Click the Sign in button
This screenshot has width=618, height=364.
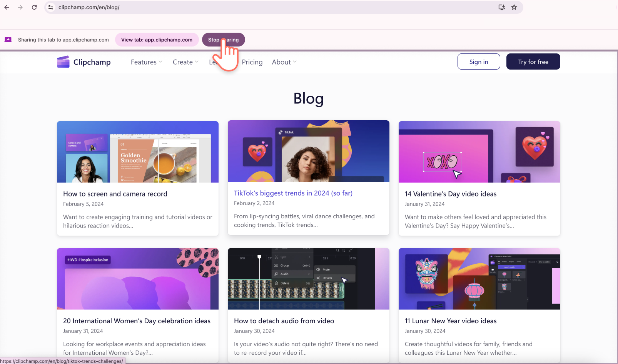479,61
